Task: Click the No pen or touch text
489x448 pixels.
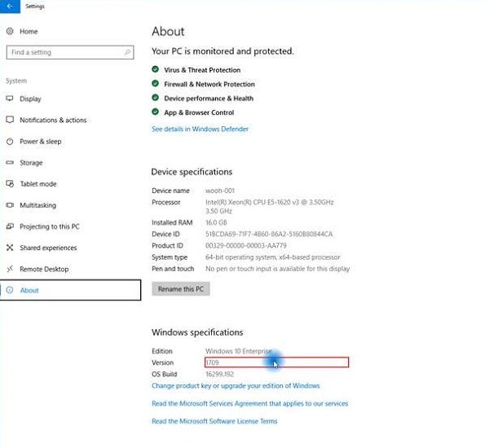Action: pos(278,269)
